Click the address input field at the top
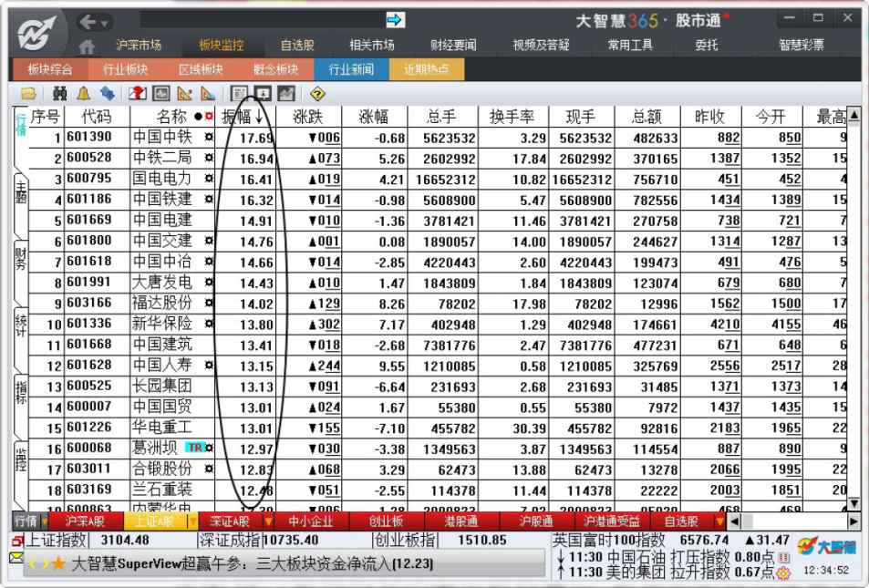869x588 pixels. pos(262,20)
